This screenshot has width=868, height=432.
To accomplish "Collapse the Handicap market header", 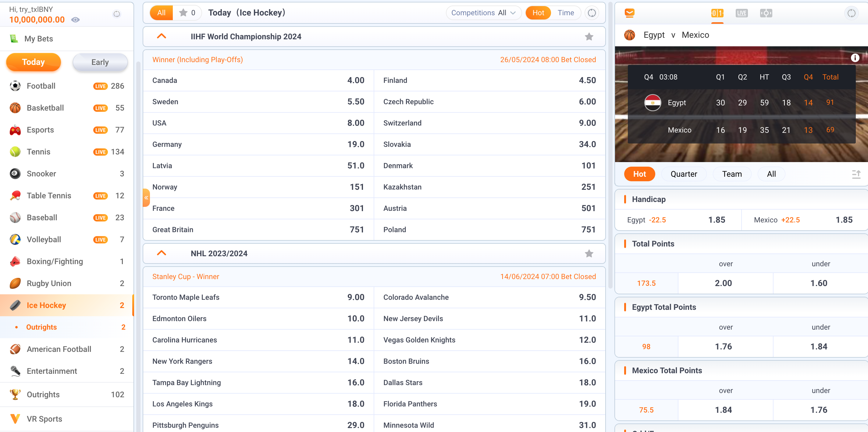I will tap(741, 199).
